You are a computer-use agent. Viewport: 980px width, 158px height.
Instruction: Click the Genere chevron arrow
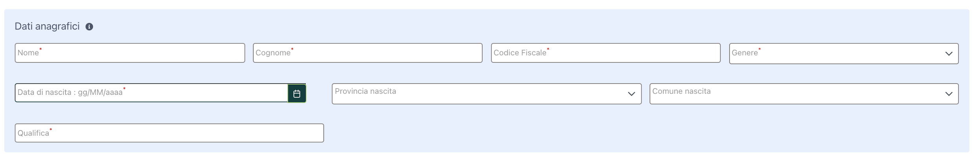pyautogui.click(x=949, y=54)
